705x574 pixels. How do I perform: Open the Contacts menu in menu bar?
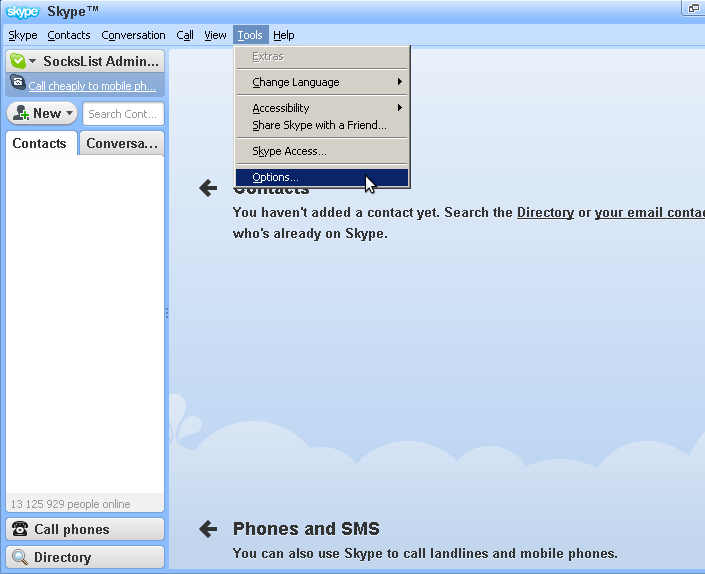pyautogui.click(x=69, y=35)
